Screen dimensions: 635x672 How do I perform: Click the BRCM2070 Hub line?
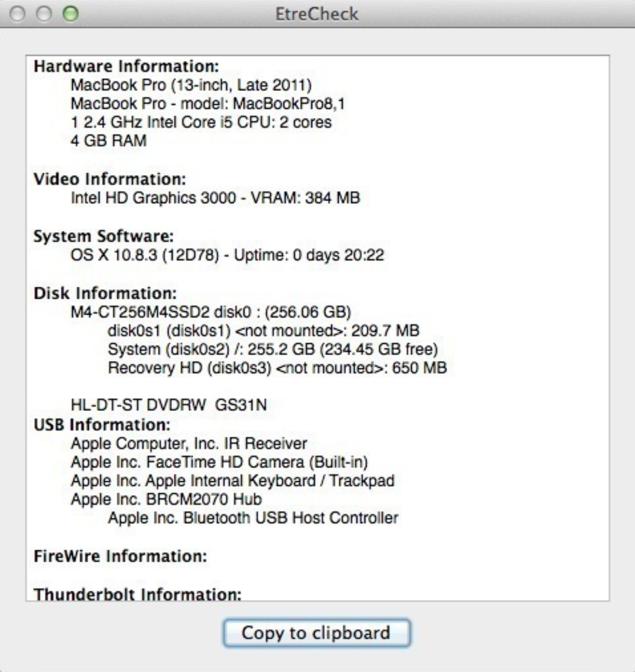point(166,499)
